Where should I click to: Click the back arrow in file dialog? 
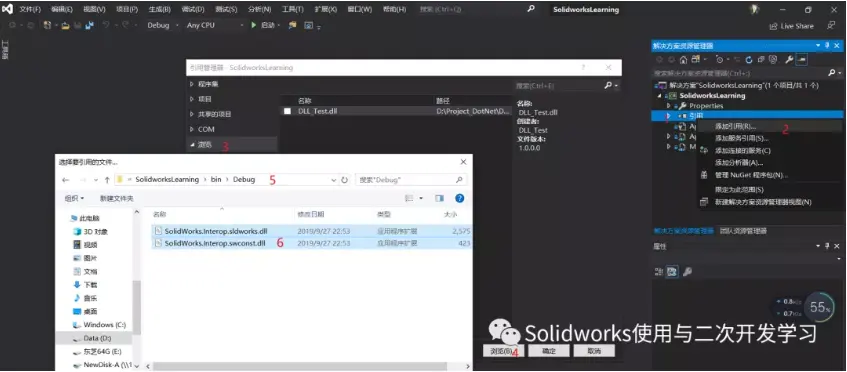(x=66, y=180)
